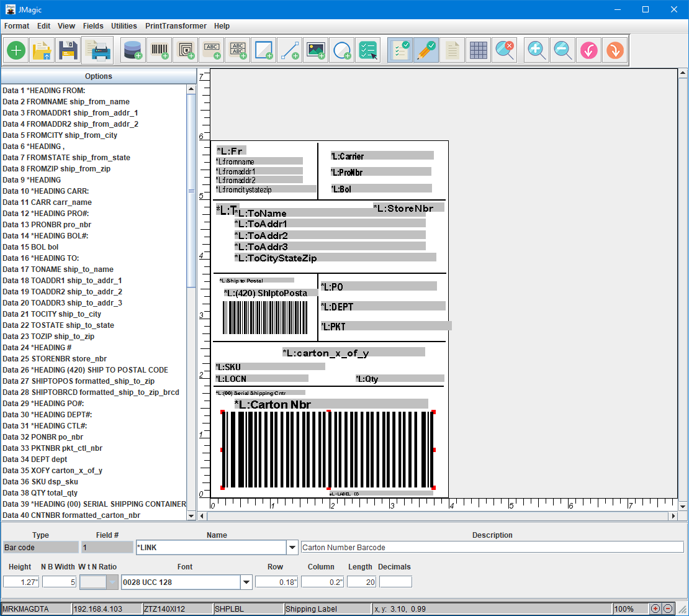689x616 pixels.
Task: Open the Edit menu
Action: click(43, 26)
